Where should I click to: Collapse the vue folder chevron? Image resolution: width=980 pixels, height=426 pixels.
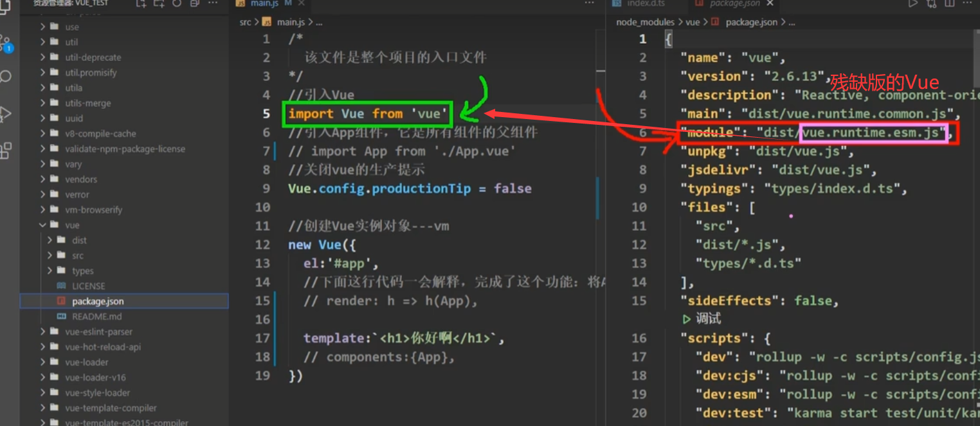tap(42, 225)
